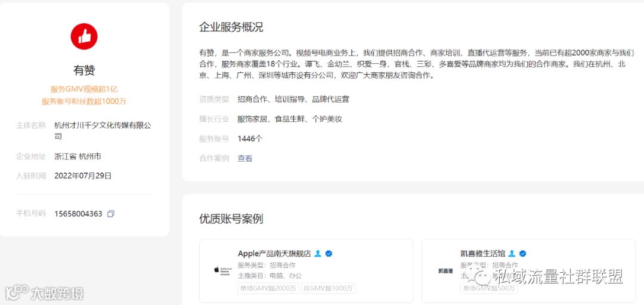Click the 企业服务概况 heading
Screen dimensions: 644x305
pos(231,27)
